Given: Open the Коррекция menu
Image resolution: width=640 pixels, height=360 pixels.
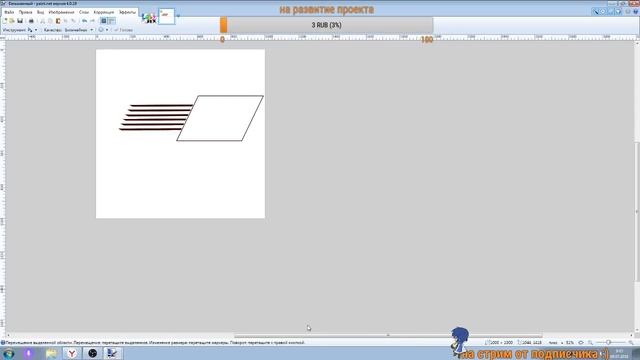Looking at the screenshot, I should pyautogui.click(x=104, y=12).
